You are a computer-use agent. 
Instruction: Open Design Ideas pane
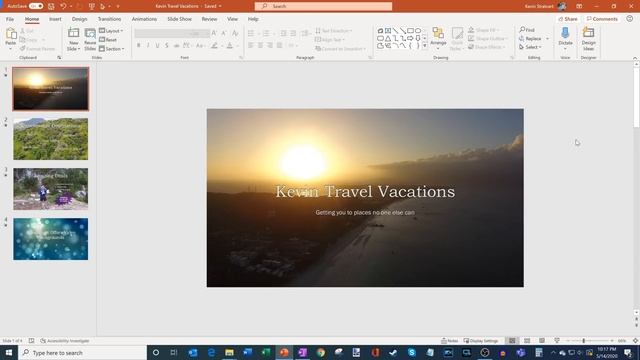click(589, 39)
